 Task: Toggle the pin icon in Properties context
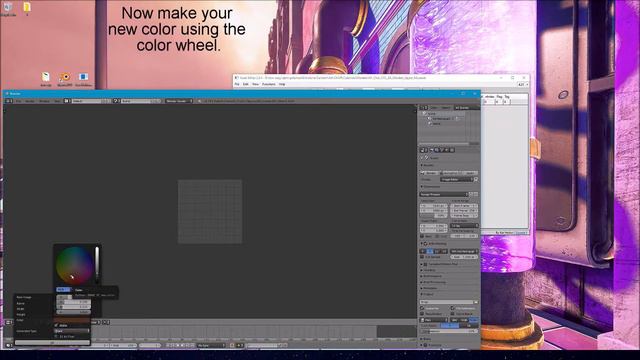[x=422, y=158]
